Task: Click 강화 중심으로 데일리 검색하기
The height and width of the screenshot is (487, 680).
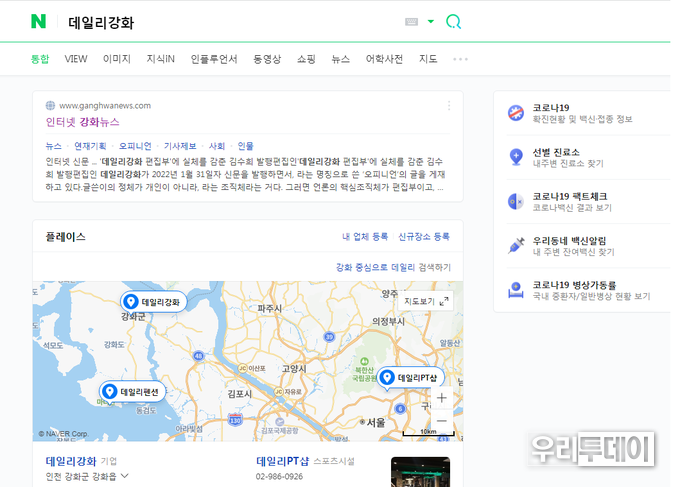Action: coord(393,268)
